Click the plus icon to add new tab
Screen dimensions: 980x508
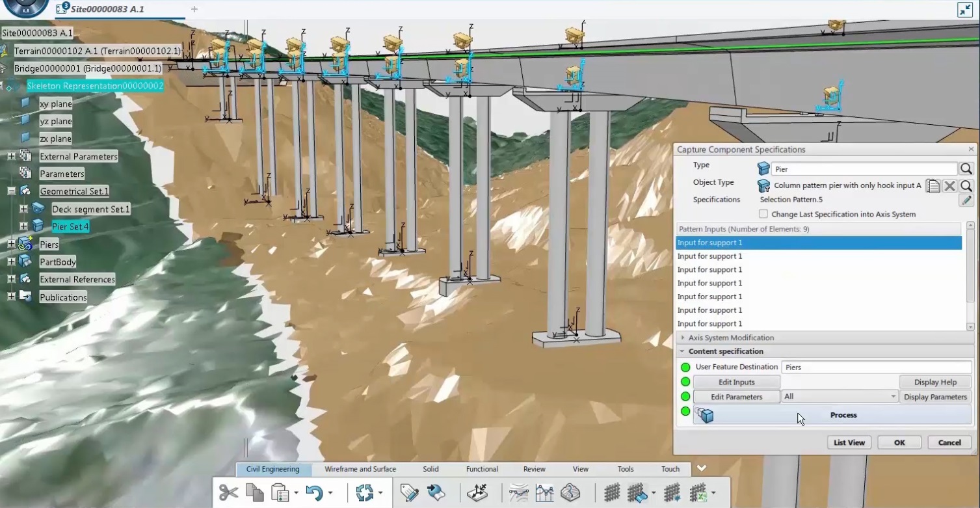click(x=194, y=9)
